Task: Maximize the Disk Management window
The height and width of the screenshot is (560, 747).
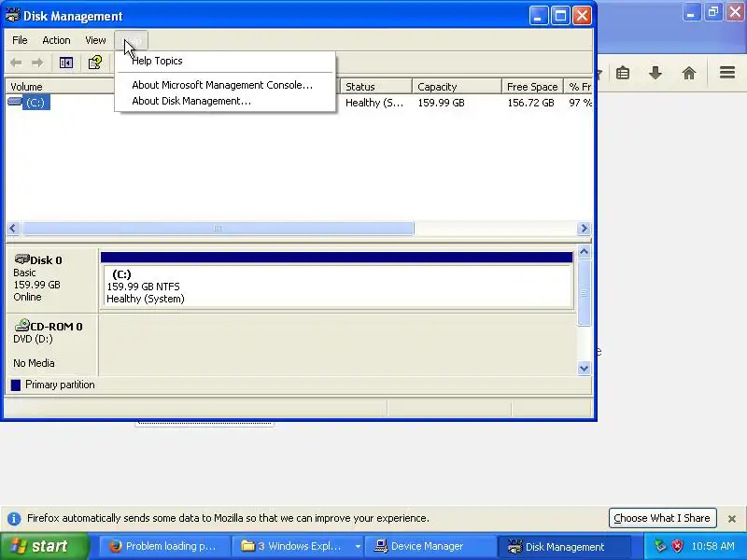Action: tap(560, 16)
